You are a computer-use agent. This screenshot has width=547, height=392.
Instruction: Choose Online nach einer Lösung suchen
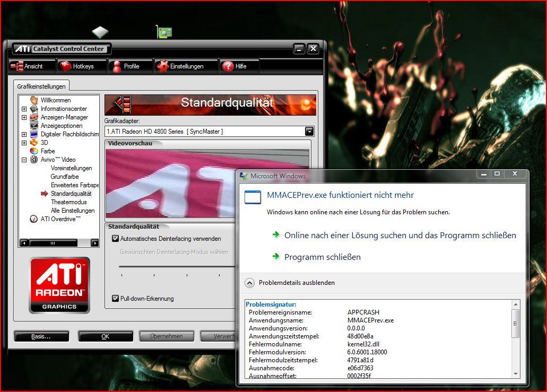coord(400,236)
